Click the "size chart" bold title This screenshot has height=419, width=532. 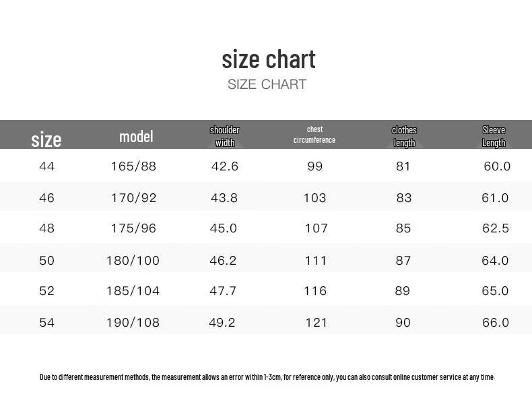tap(269, 59)
